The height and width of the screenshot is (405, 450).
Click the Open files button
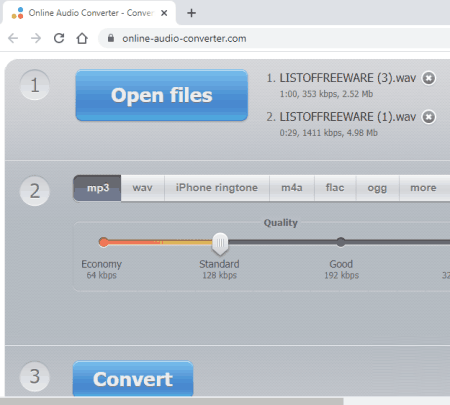[162, 95]
